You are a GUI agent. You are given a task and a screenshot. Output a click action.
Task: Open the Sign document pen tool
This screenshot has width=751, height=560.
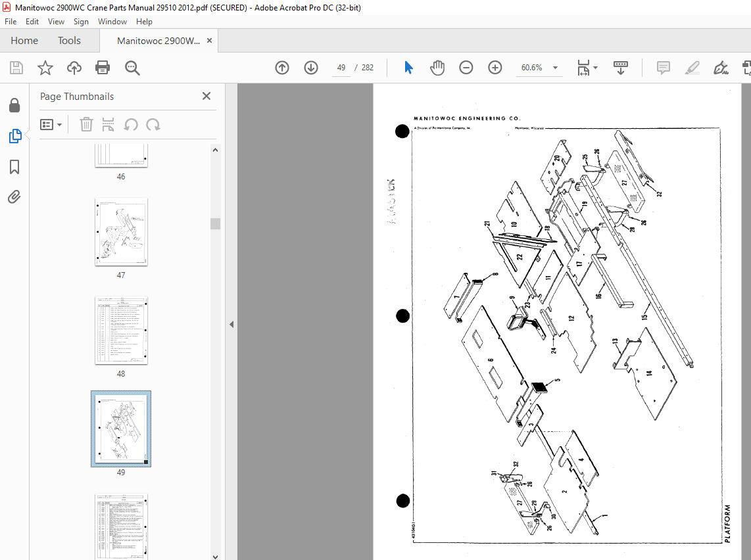pyautogui.click(x=721, y=68)
